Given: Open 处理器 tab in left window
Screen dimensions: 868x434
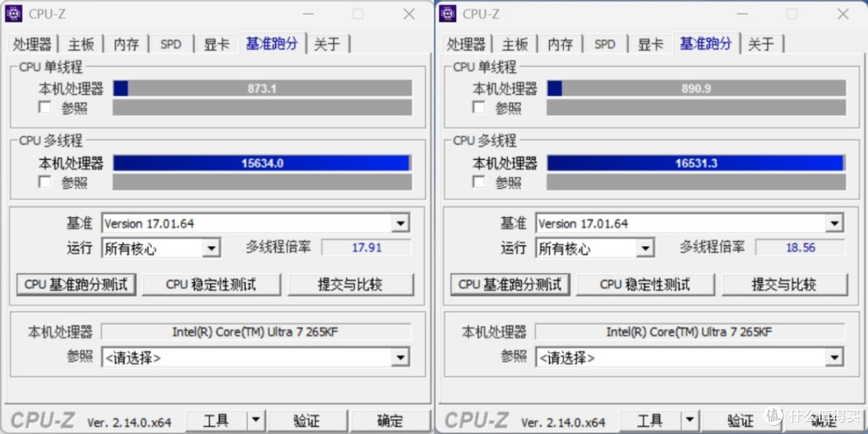Looking at the screenshot, I should tap(32, 44).
